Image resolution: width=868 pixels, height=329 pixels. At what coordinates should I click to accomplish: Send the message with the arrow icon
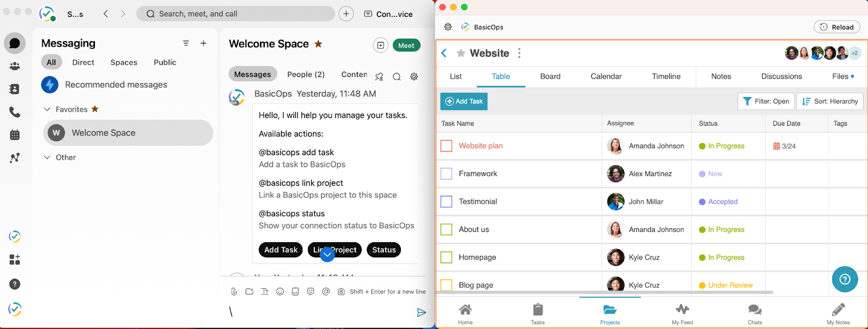tap(421, 312)
